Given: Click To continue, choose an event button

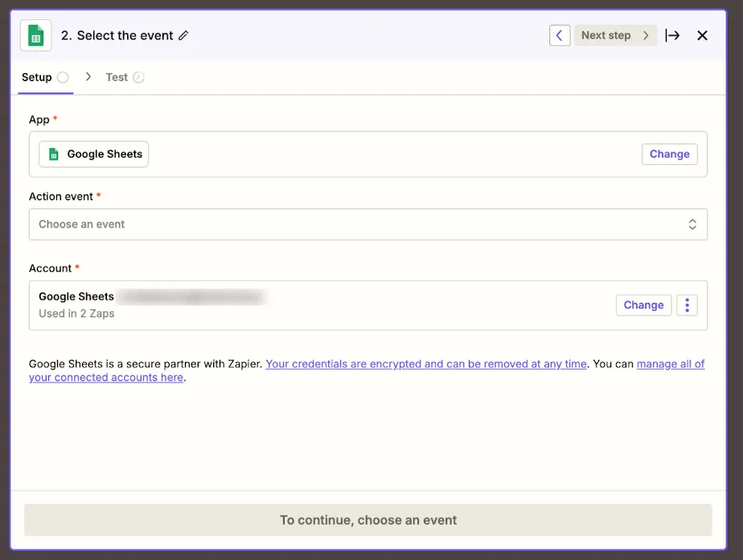Looking at the screenshot, I should pyautogui.click(x=368, y=521).
